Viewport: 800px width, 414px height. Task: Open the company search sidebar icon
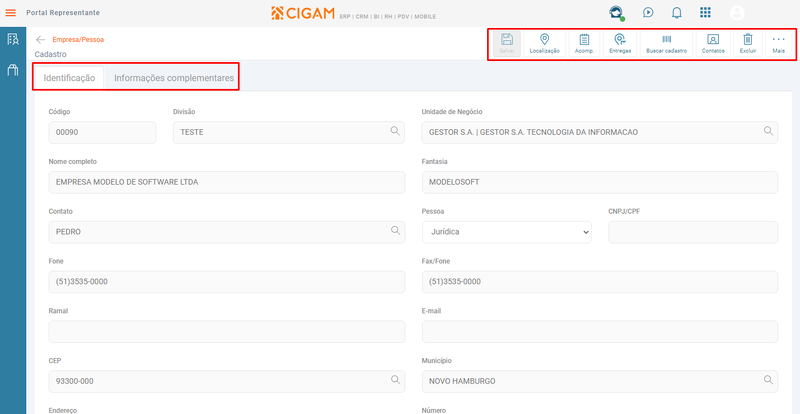pyautogui.click(x=13, y=39)
